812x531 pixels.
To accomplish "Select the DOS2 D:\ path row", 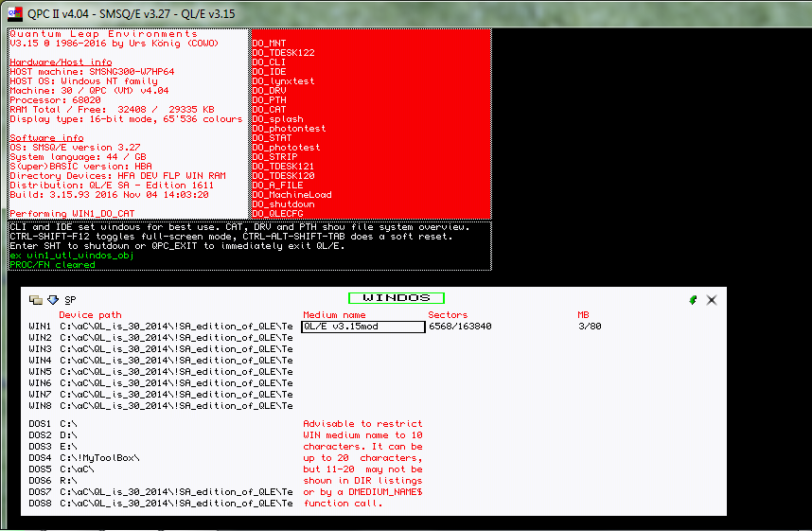I will 53,435.
